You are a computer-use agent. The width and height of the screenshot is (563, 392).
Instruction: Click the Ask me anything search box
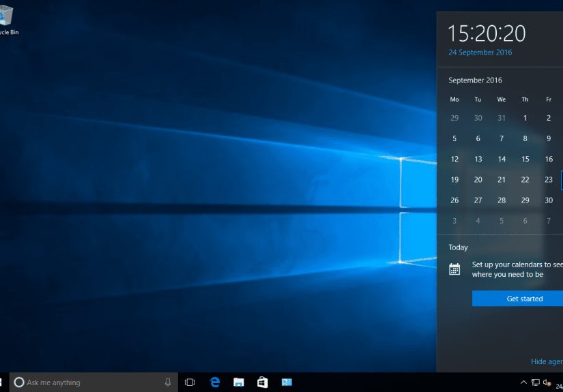point(93,382)
